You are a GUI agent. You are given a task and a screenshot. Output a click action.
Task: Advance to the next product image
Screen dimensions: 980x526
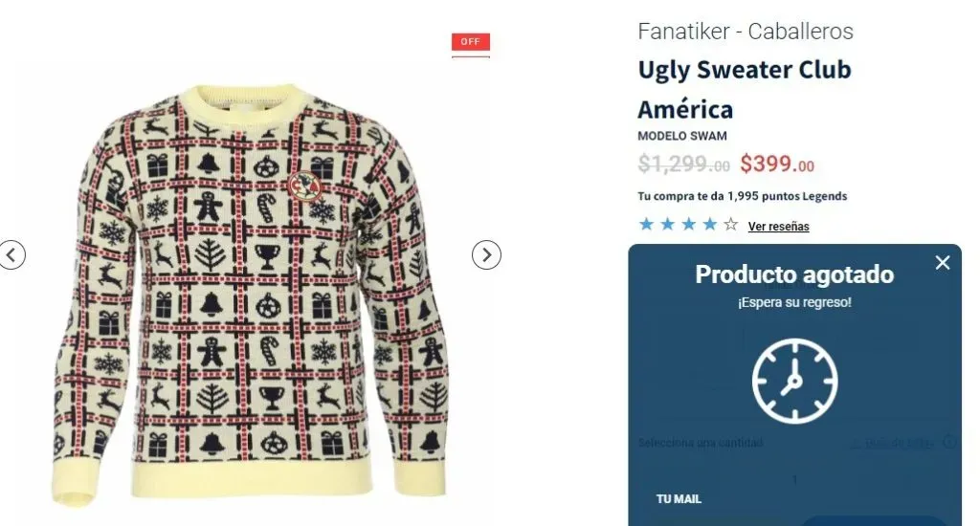[x=486, y=255]
